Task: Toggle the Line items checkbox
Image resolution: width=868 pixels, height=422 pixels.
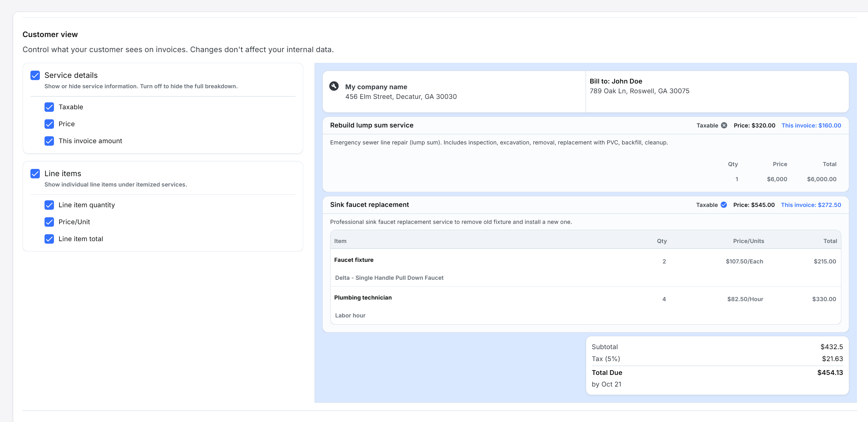Action: (x=35, y=173)
